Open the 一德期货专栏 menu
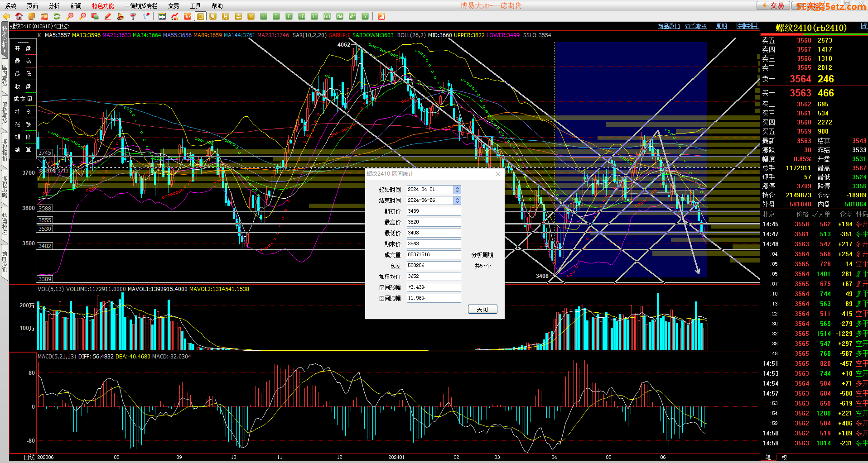 (x=141, y=6)
